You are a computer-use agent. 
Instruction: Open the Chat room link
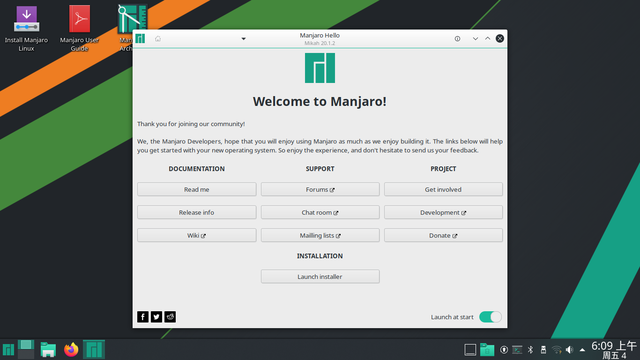320,212
